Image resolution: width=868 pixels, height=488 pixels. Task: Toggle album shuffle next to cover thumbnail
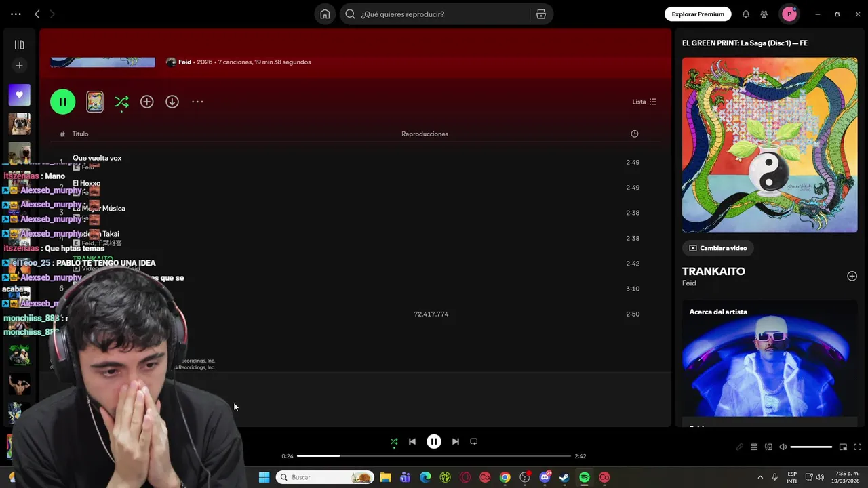pos(121,102)
